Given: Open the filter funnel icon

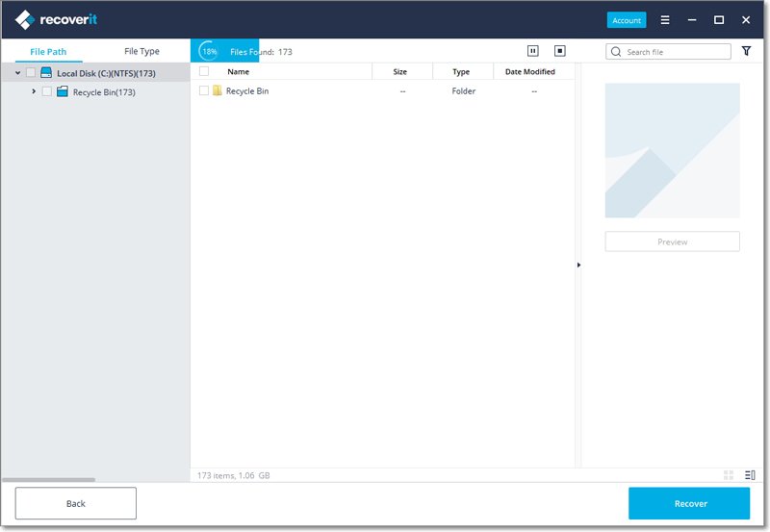Looking at the screenshot, I should [747, 51].
